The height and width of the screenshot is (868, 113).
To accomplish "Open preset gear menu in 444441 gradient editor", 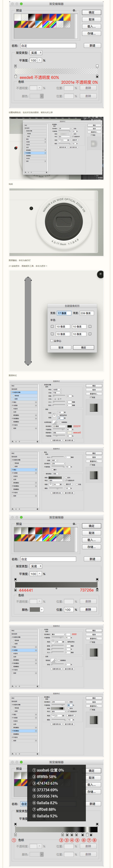I will point(74,524).
